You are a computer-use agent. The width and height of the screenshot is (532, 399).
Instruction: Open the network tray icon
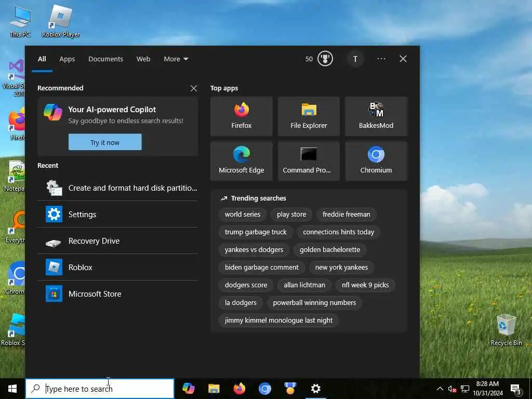[x=465, y=389]
